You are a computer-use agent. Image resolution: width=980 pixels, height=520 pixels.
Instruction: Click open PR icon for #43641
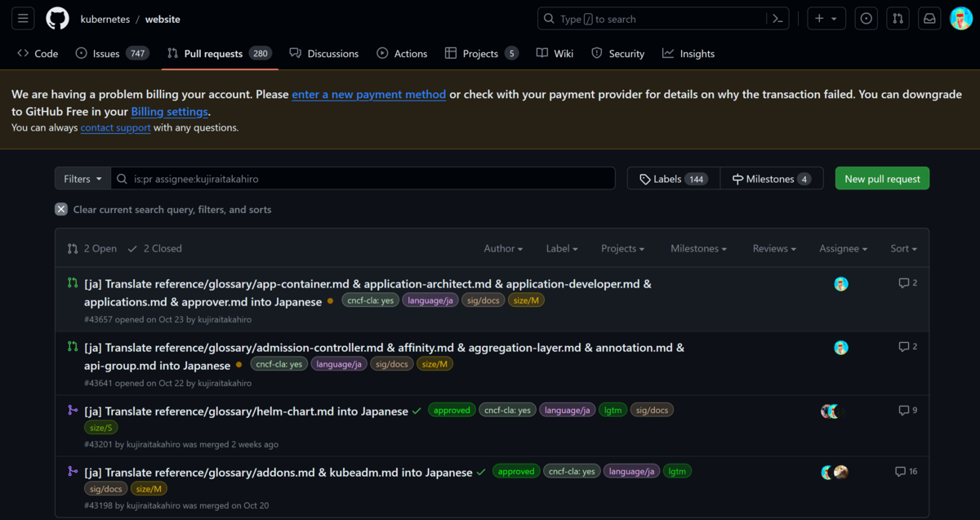(73, 347)
